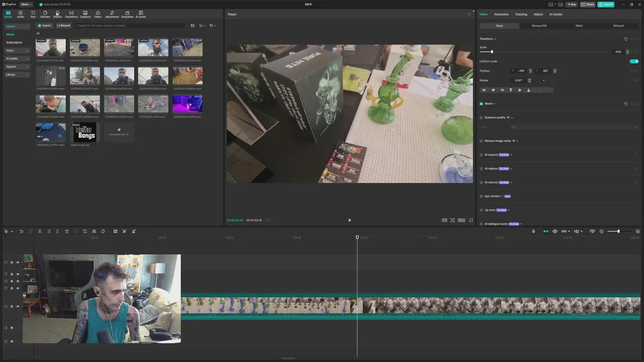Expand the AI media section
644x362 pixels.
click(x=17, y=58)
